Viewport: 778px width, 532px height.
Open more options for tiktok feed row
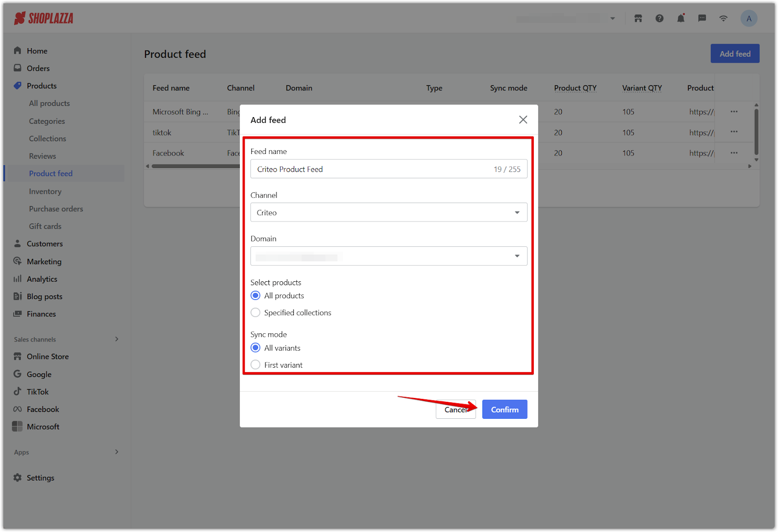coord(734,132)
